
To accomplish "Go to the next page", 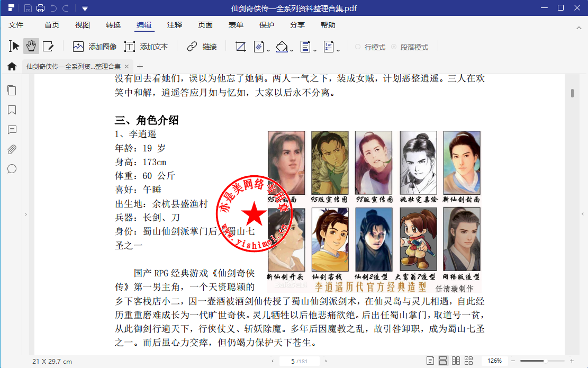I will pos(326,361).
